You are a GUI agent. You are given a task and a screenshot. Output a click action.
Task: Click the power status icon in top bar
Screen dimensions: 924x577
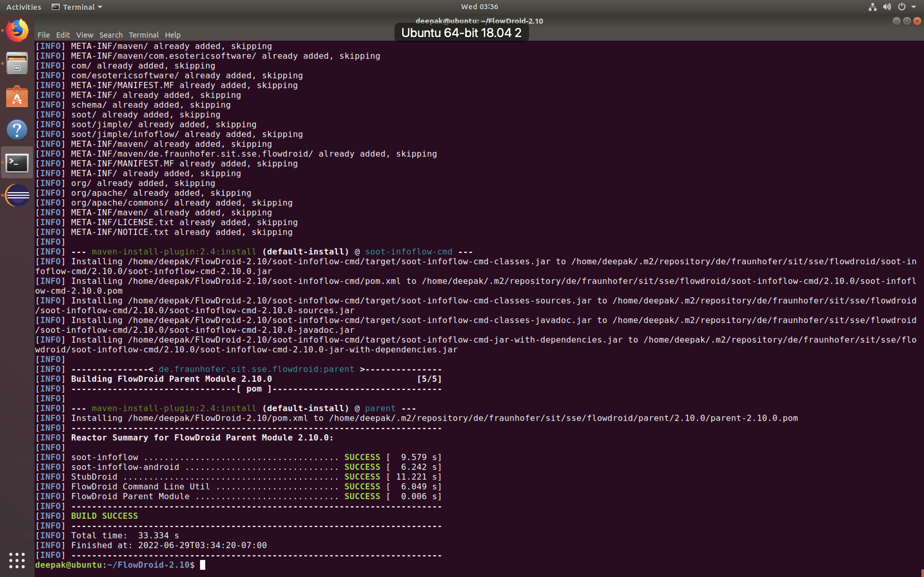pyautogui.click(x=901, y=6)
